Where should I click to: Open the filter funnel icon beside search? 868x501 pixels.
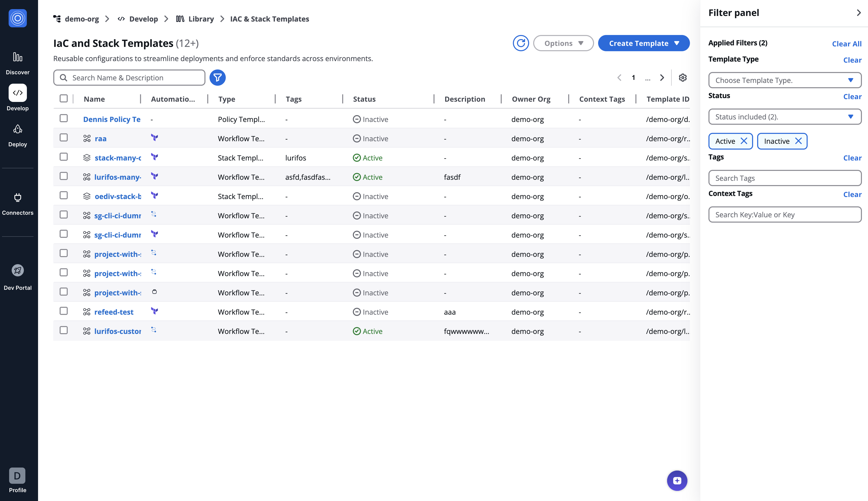[x=218, y=78]
